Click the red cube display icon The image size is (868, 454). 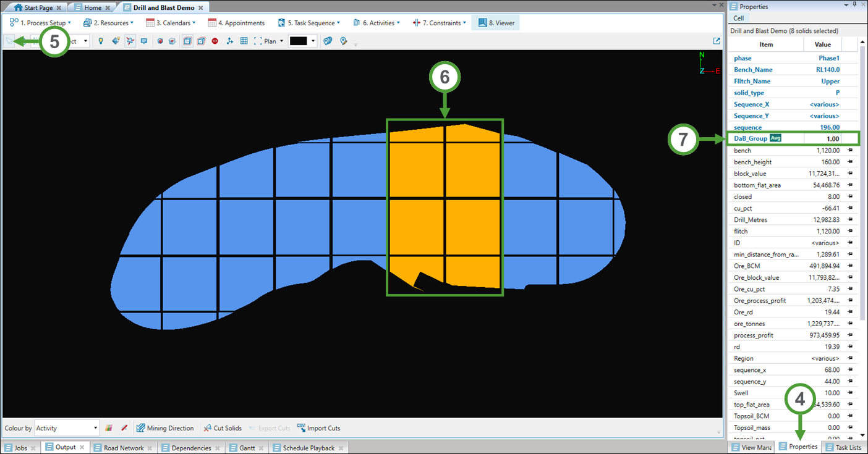[x=172, y=41]
